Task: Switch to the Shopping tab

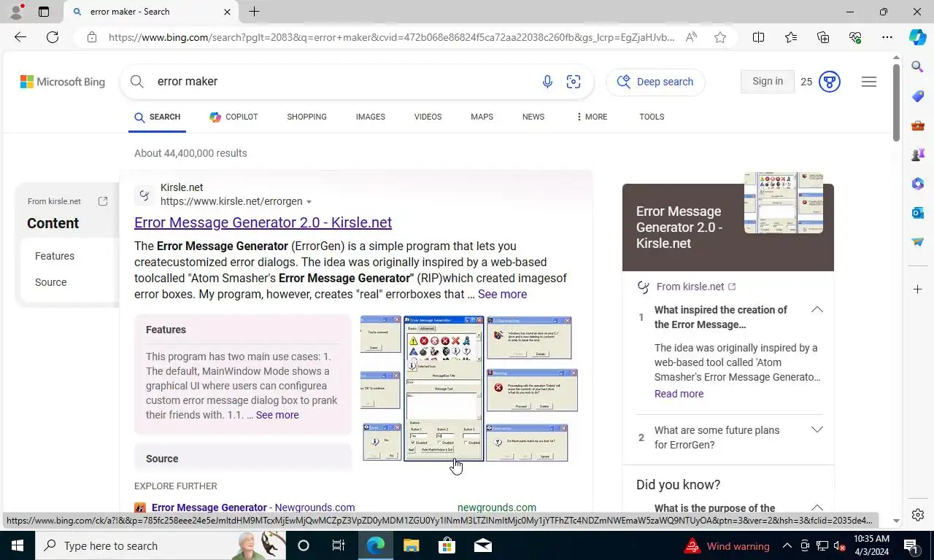Action: coord(306,117)
